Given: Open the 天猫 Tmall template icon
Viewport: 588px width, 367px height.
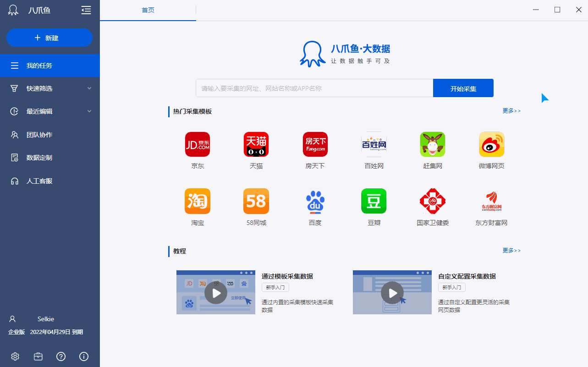Looking at the screenshot, I should pos(256,144).
